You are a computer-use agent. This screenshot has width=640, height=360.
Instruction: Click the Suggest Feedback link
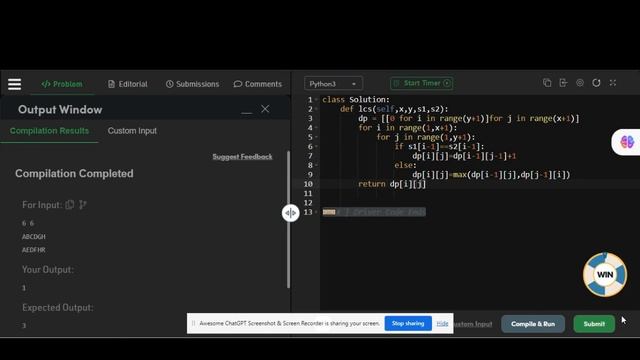[x=242, y=157]
